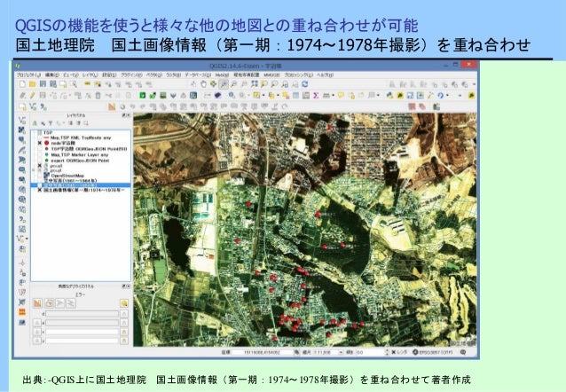Toggle visibility of first group layer checkbox
This screenshot has height=392, width=566.
coord(40,166)
